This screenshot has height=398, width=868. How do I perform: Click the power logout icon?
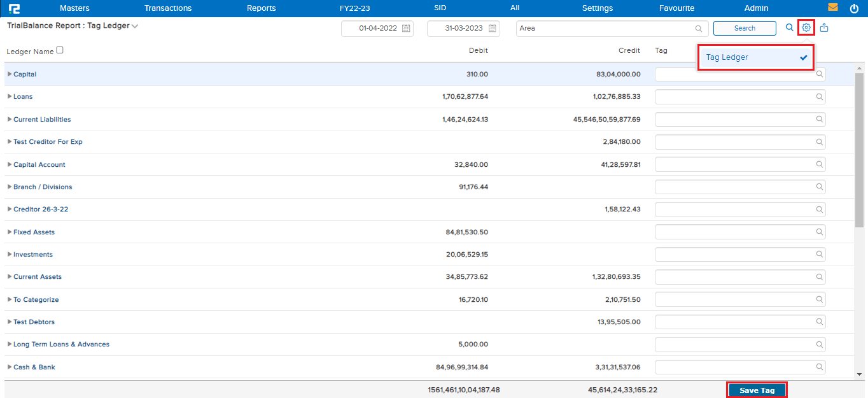pyautogui.click(x=854, y=8)
